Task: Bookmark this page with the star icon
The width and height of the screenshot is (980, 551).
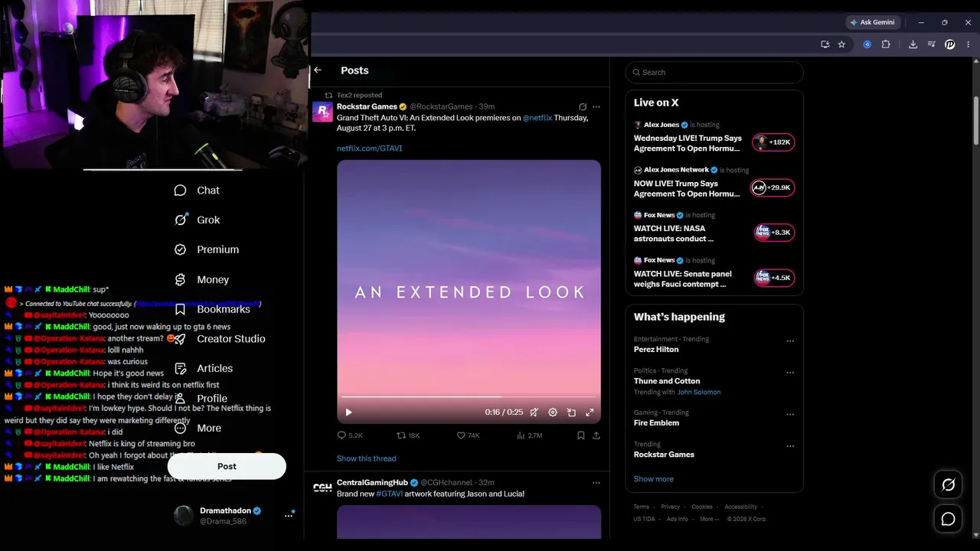Action: point(841,44)
